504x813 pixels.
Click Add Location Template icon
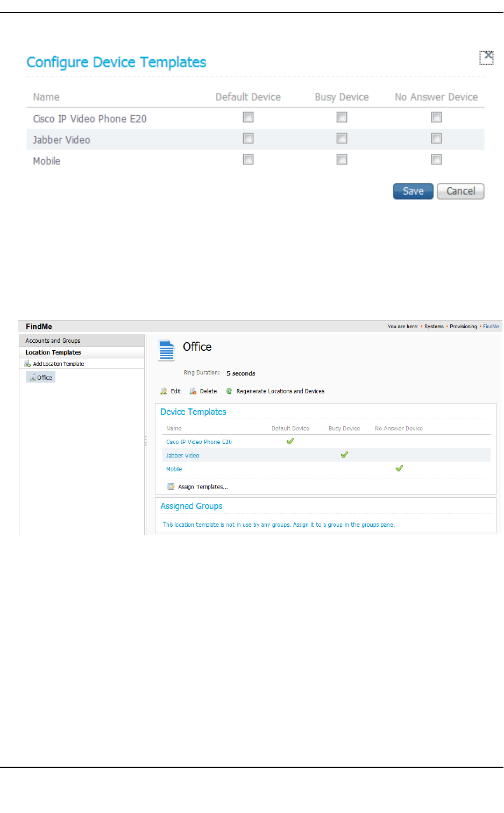tap(27, 364)
